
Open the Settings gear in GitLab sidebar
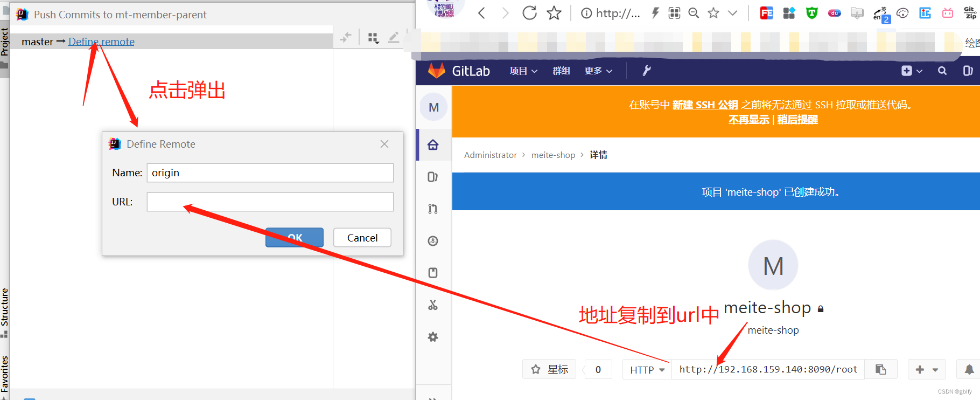(433, 337)
